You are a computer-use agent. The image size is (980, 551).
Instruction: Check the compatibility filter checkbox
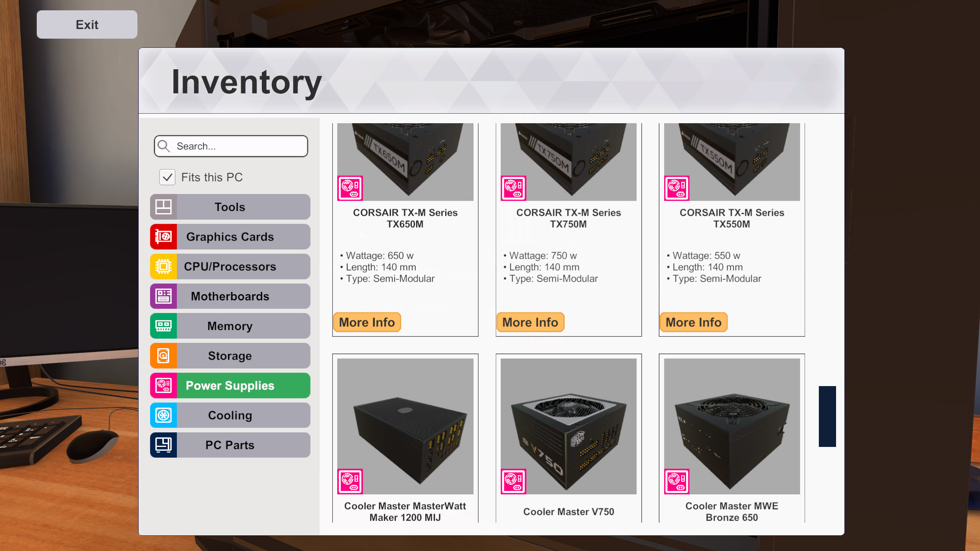pos(168,177)
